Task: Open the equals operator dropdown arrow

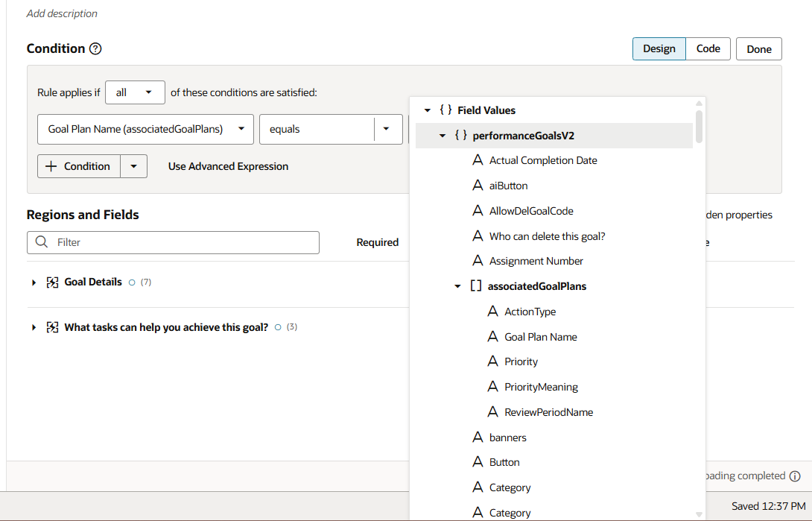Action: (387, 129)
